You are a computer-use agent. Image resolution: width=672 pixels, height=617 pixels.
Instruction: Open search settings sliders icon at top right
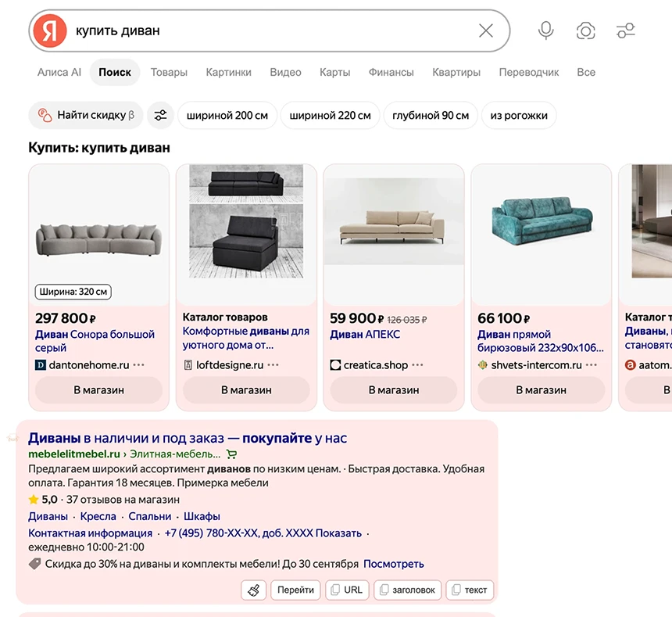click(626, 30)
